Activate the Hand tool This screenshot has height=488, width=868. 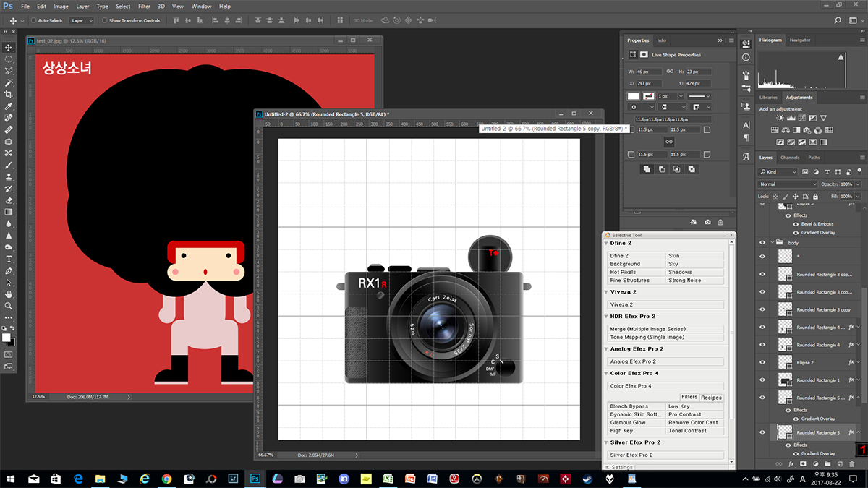tap(9, 294)
